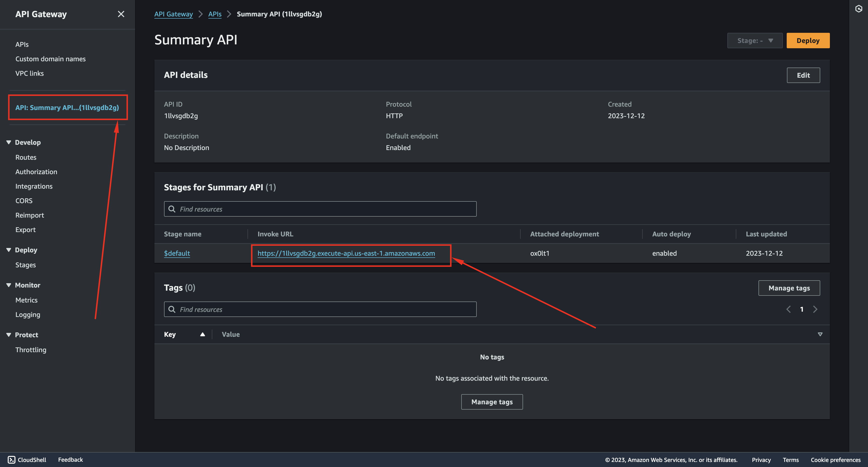The image size is (868, 467).
Task: Open CORS configuration
Action: 24,200
